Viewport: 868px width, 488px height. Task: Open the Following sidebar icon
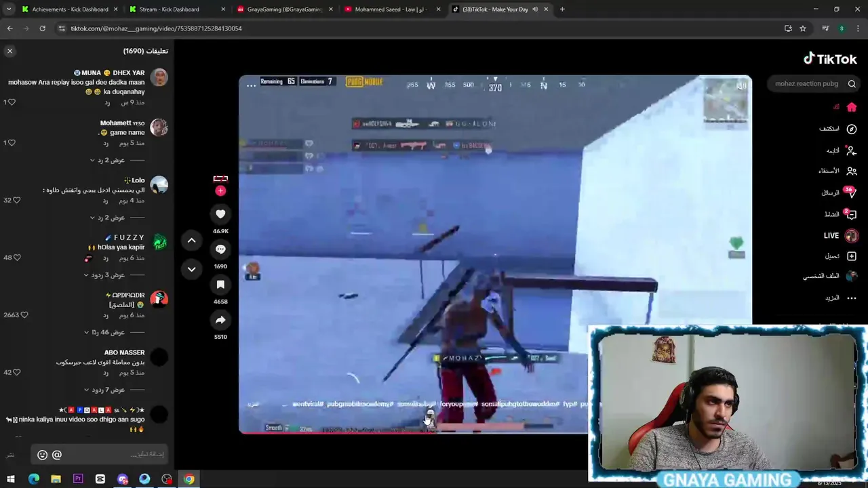coord(852,150)
